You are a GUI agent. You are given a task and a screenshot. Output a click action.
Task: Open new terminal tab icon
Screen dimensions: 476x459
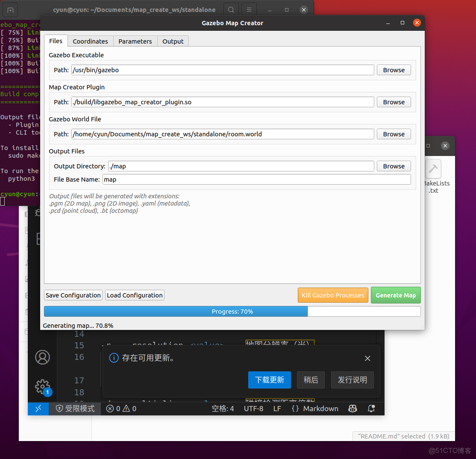point(10,10)
